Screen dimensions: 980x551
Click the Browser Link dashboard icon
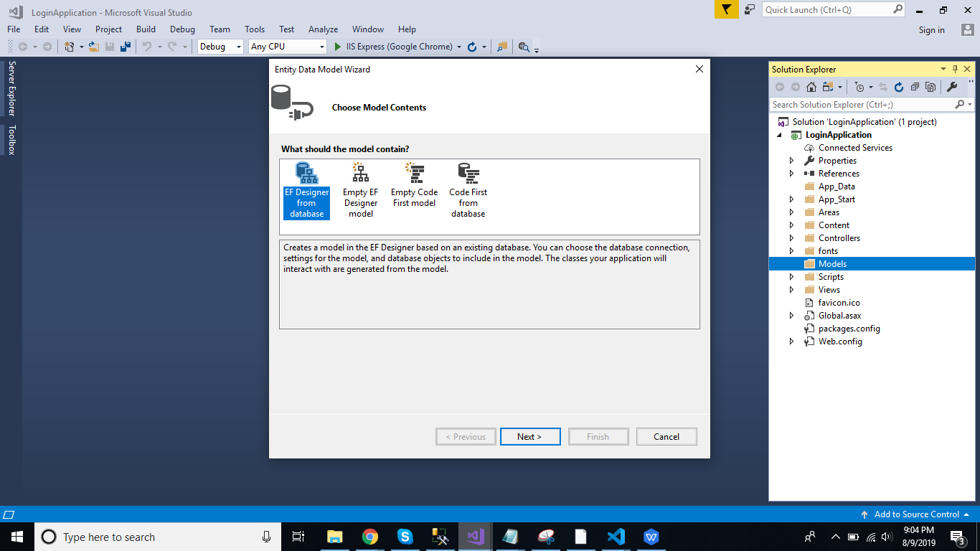coord(524,47)
